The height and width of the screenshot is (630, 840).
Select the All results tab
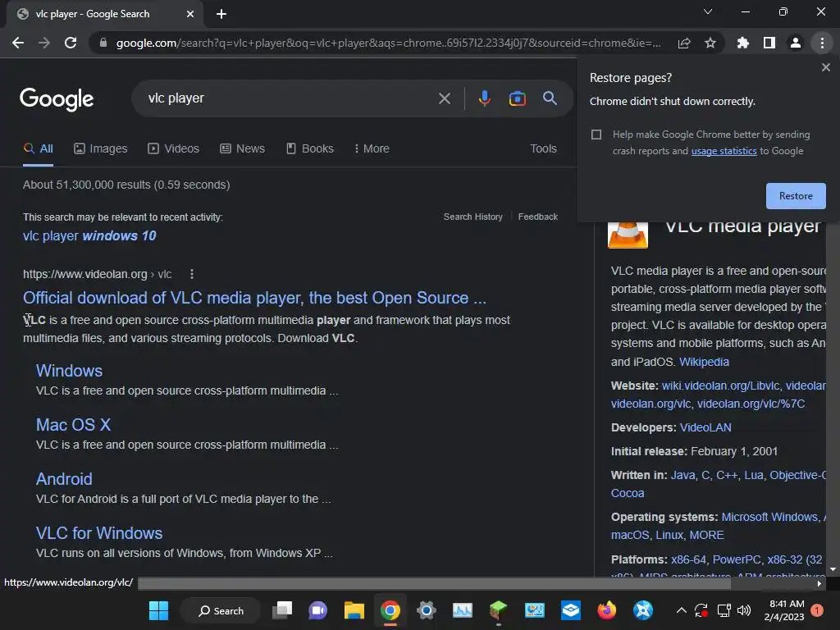click(39, 149)
